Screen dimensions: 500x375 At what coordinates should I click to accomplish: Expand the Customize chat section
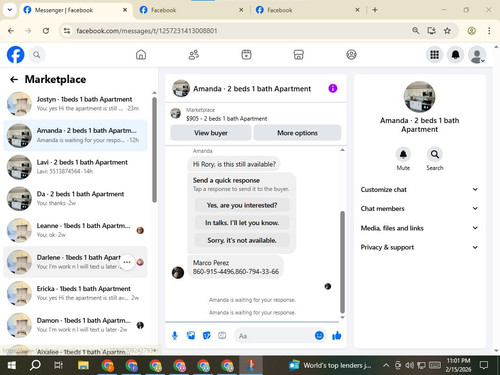point(419,189)
